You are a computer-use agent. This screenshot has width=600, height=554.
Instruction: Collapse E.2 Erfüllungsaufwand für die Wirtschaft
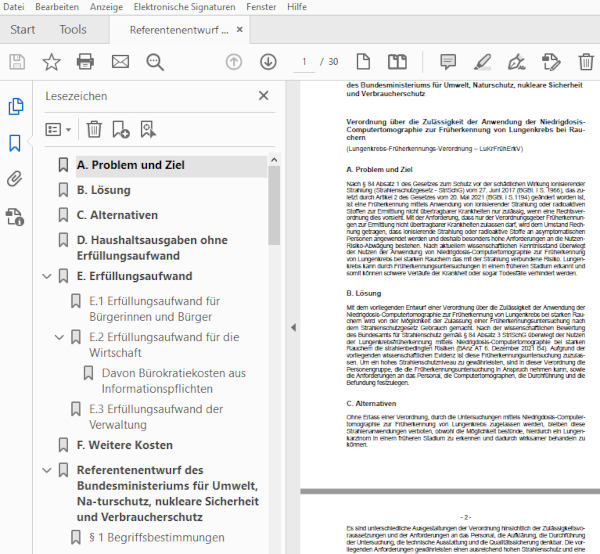[x=61, y=337]
